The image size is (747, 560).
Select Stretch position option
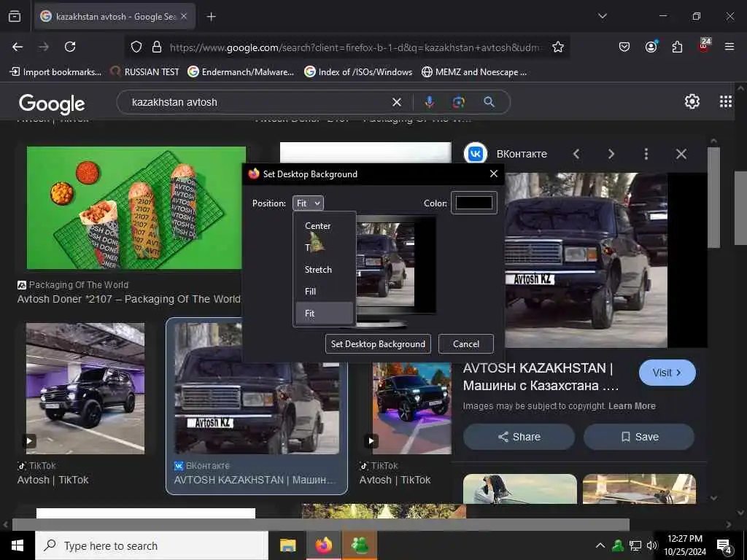pyautogui.click(x=324, y=270)
